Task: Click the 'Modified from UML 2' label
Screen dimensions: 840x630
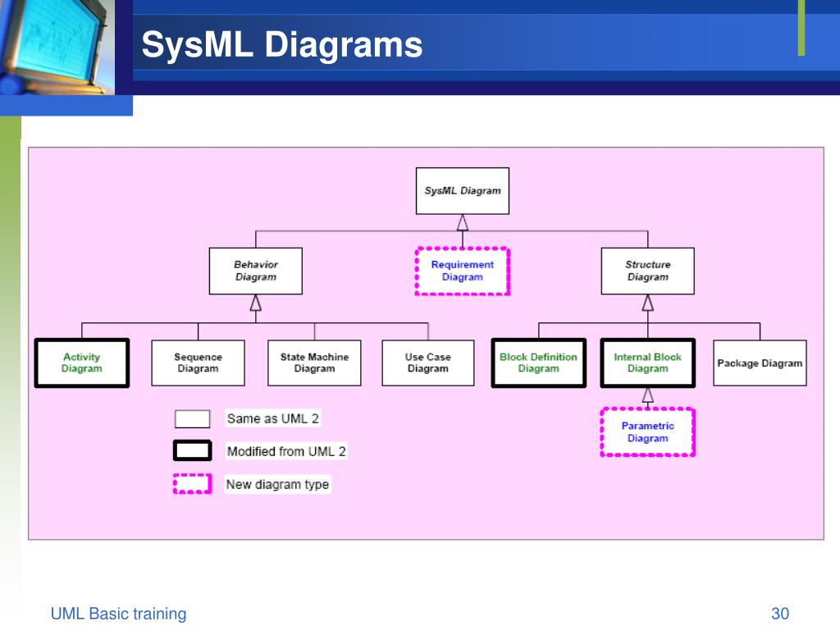Action: click(x=286, y=451)
